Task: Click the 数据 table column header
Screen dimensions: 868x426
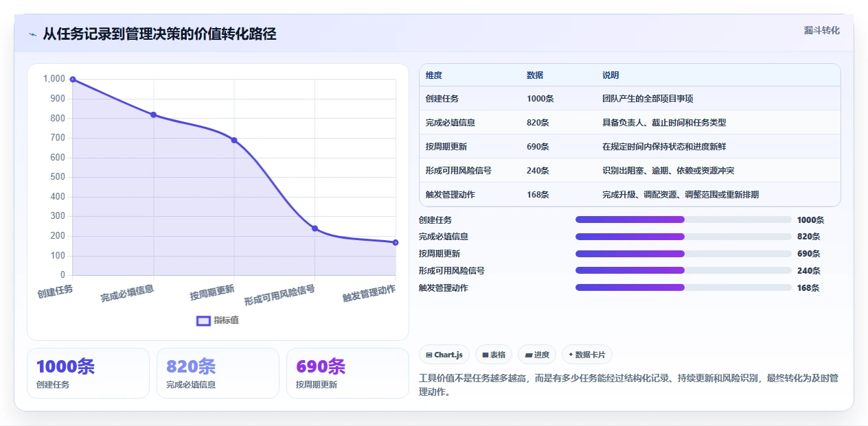Action: click(535, 75)
